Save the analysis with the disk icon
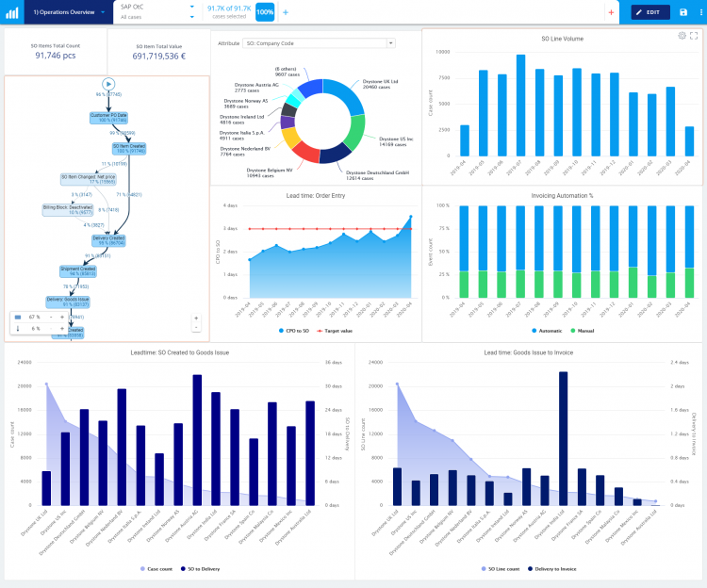Screen dimensions: 707x588 [x=683, y=12]
